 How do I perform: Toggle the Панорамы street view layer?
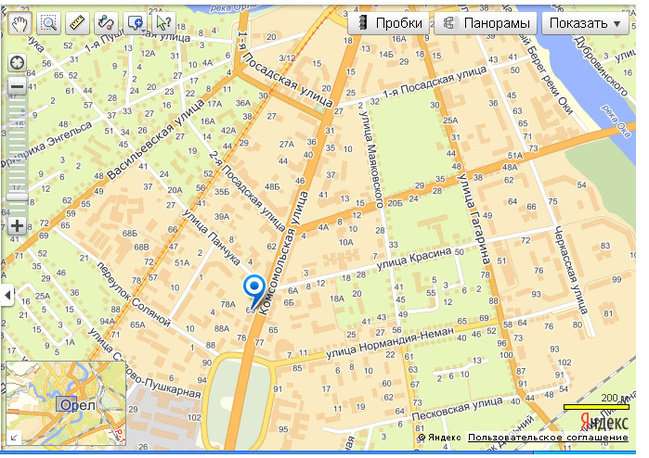[486, 23]
